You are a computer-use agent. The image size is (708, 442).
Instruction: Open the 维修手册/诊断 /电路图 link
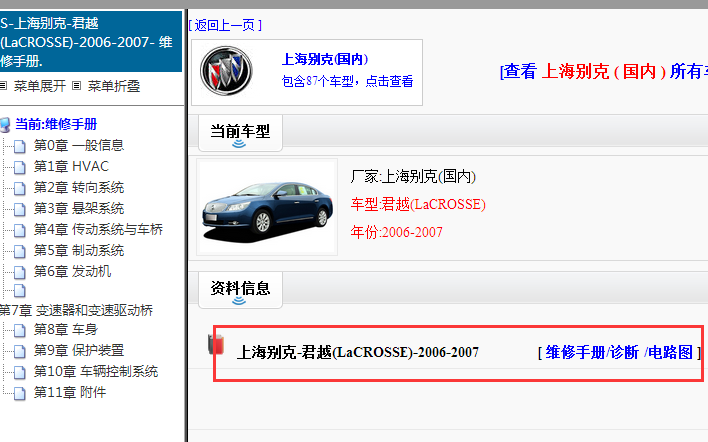click(619, 352)
